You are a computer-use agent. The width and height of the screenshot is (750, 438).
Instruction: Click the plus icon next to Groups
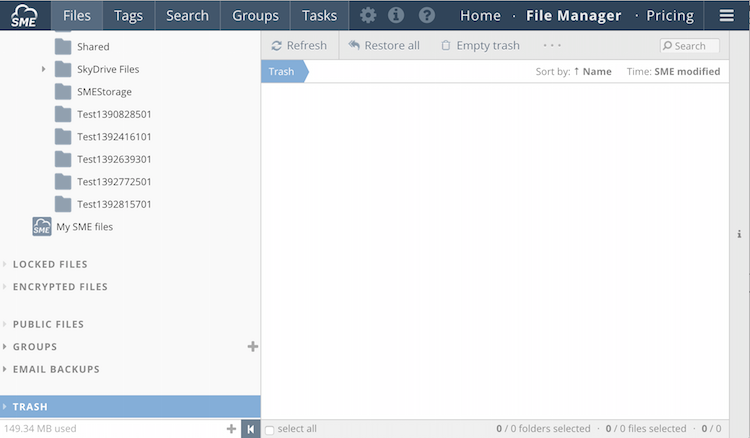click(x=252, y=347)
